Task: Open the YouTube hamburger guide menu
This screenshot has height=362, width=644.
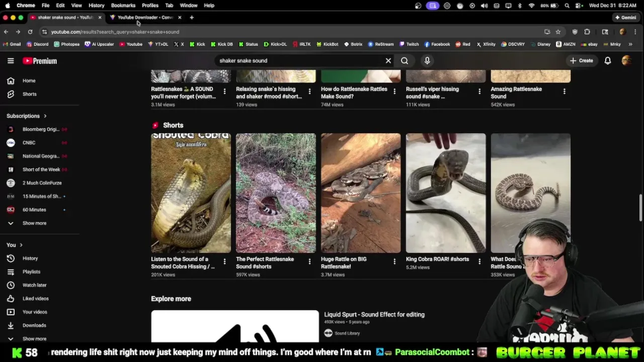Action: pos(11,61)
